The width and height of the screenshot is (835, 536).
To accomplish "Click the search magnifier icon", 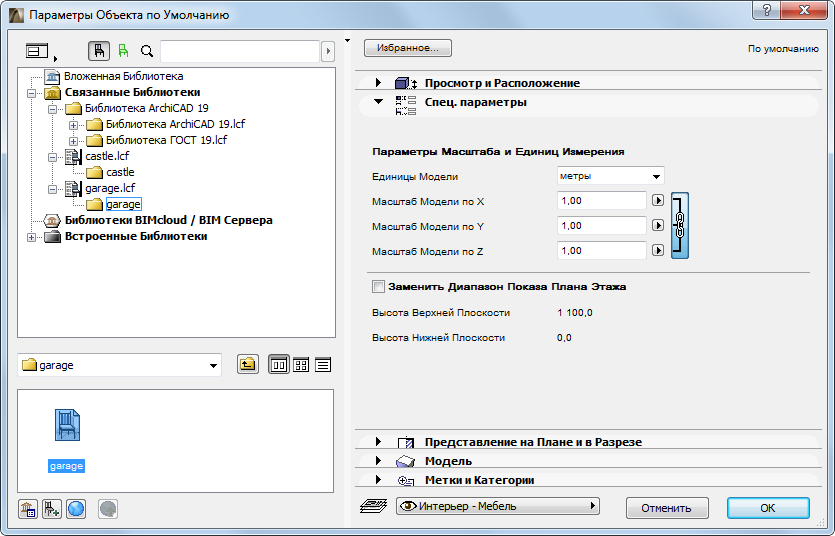I will [147, 51].
